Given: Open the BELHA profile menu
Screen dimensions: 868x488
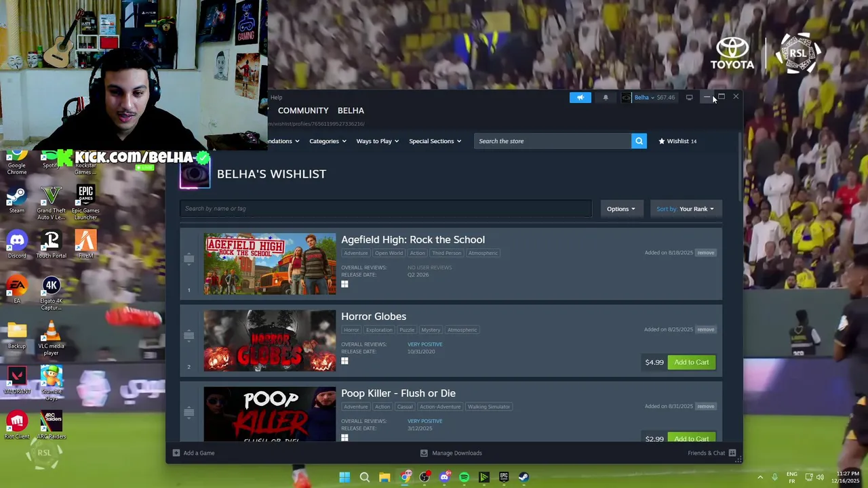Looking at the screenshot, I should pyautogui.click(x=351, y=110).
